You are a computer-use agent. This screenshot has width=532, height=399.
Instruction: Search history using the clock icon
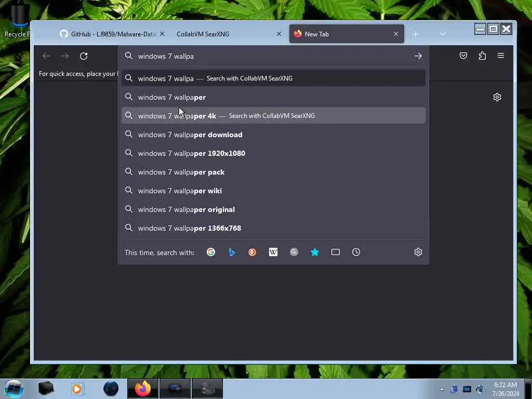coord(356,252)
